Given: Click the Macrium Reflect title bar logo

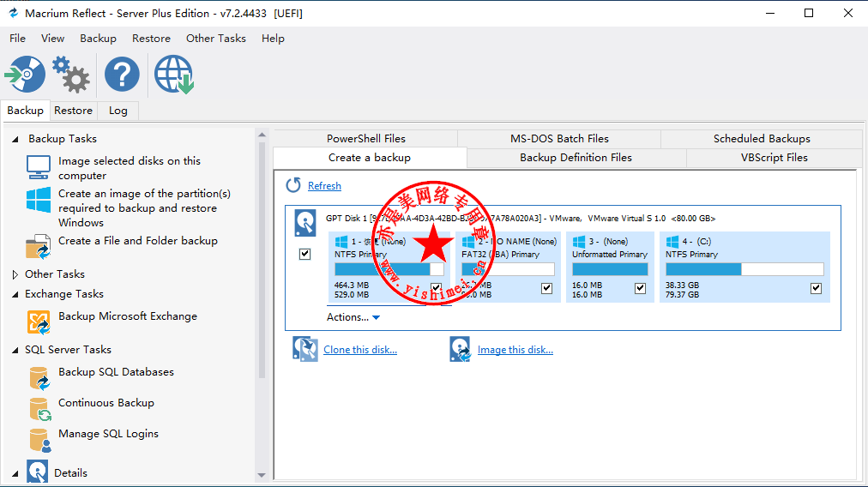Looking at the screenshot, I should point(13,13).
